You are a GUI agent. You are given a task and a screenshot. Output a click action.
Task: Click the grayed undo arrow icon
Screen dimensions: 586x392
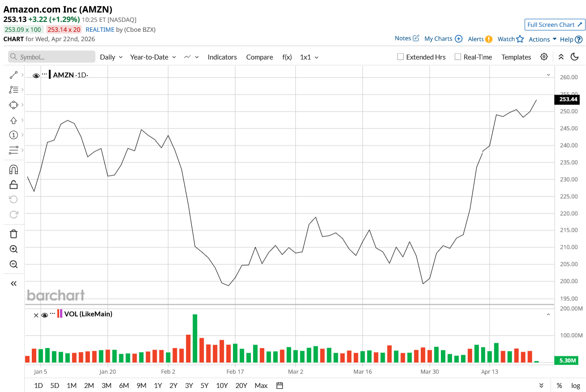tap(13, 200)
